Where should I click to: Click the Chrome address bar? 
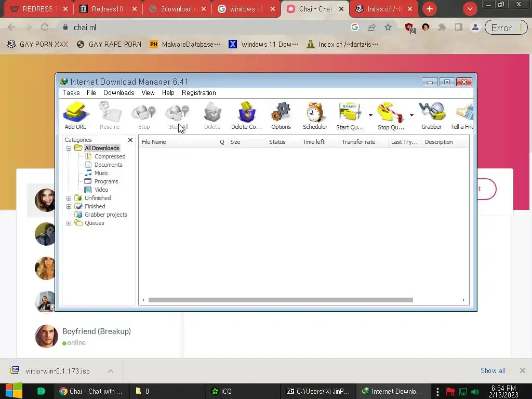point(204,28)
